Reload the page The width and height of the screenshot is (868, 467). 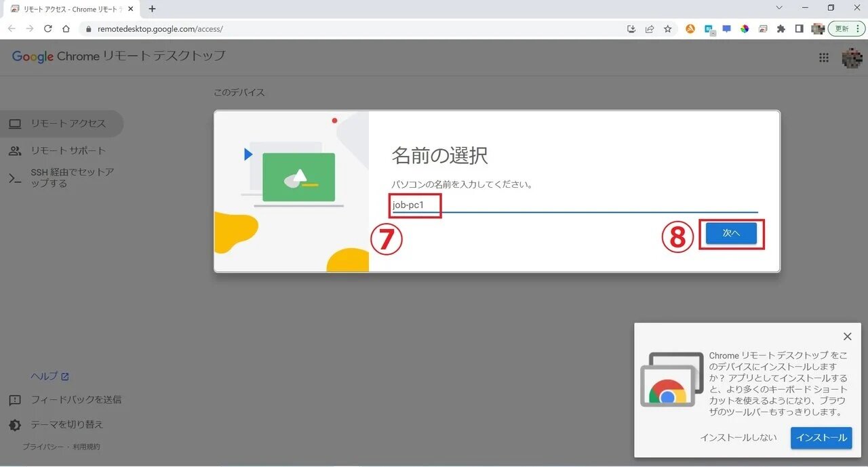(48, 28)
